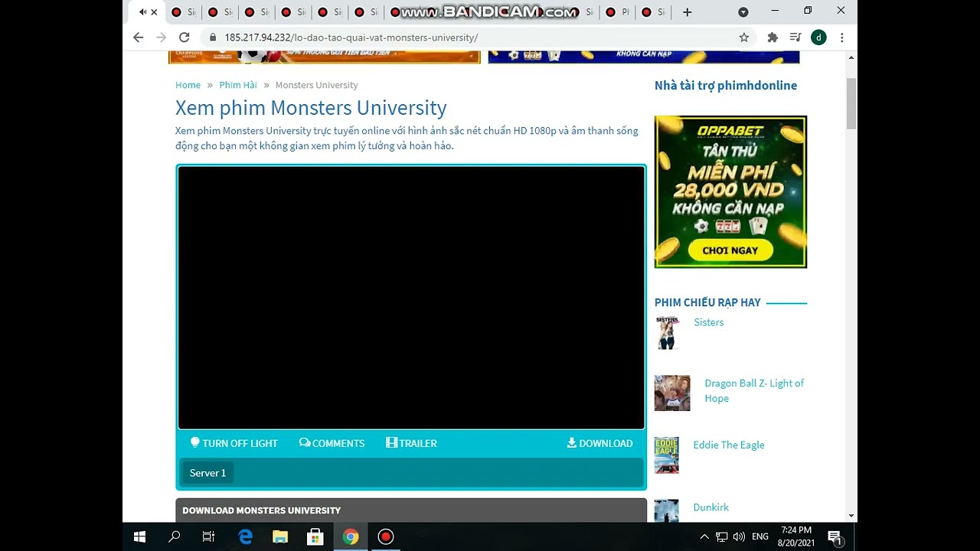Change the ENG input language indicator
Image resolution: width=980 pixels, height=551 pixels.
(x=760, y=536)
